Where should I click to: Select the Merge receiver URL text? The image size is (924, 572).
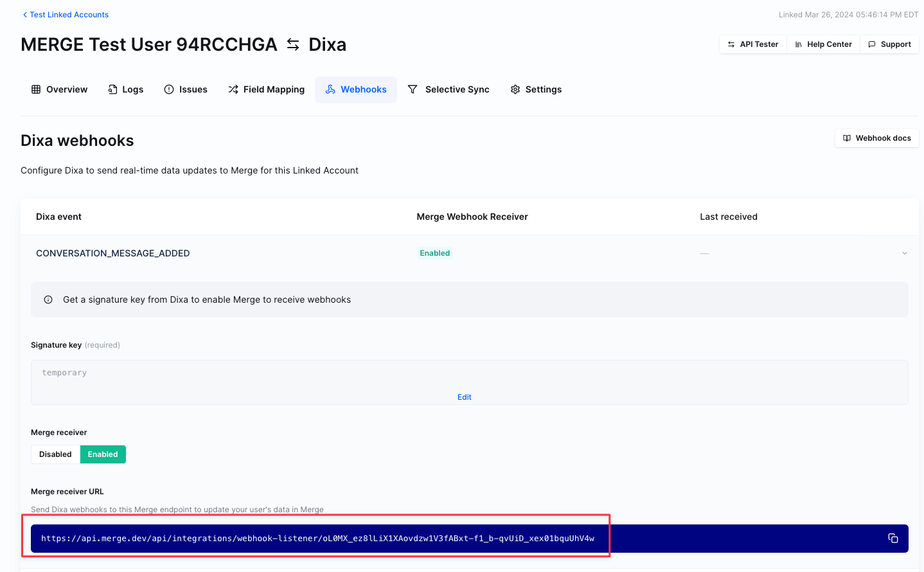click(x=317, y=539)
